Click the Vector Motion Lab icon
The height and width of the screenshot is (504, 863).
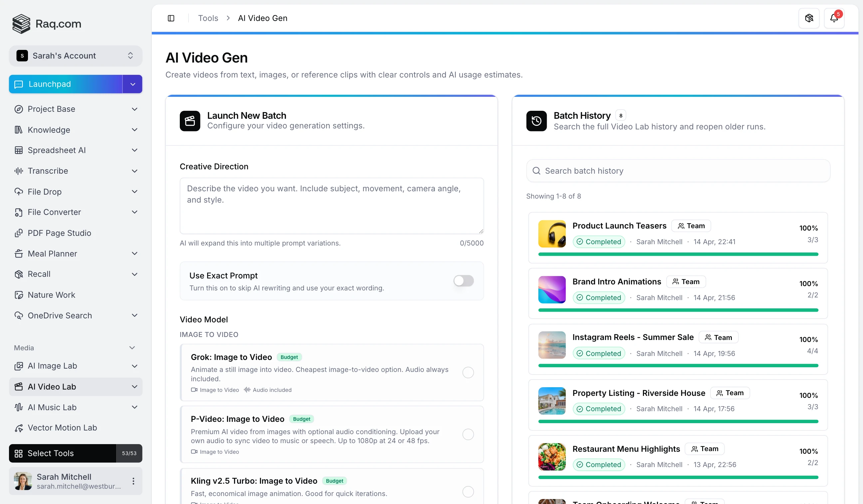coord(19,427)
